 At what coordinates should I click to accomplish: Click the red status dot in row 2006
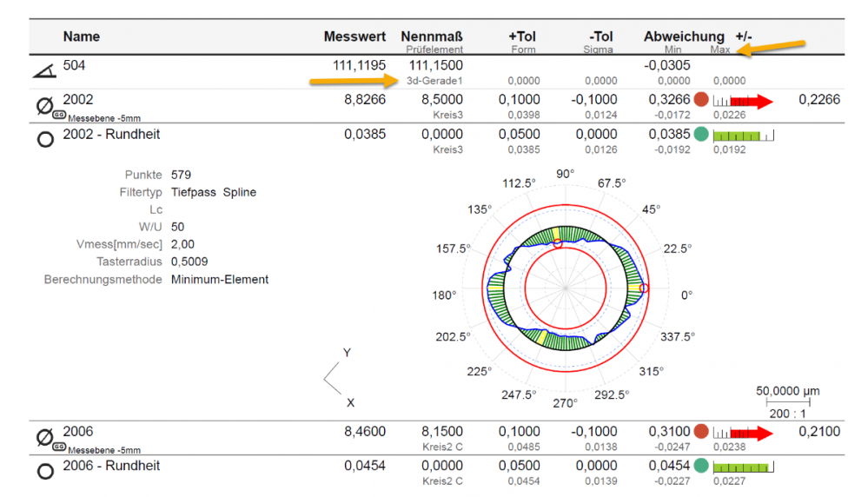pos(700,432)
